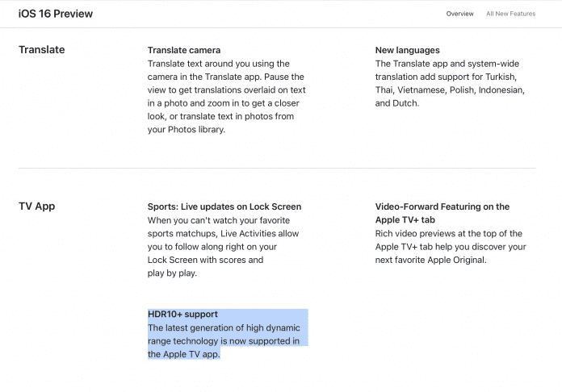Switch to All New Features tab
Image resolution: width=562 pixels, height=392 pixels.
tap(510, 14)
